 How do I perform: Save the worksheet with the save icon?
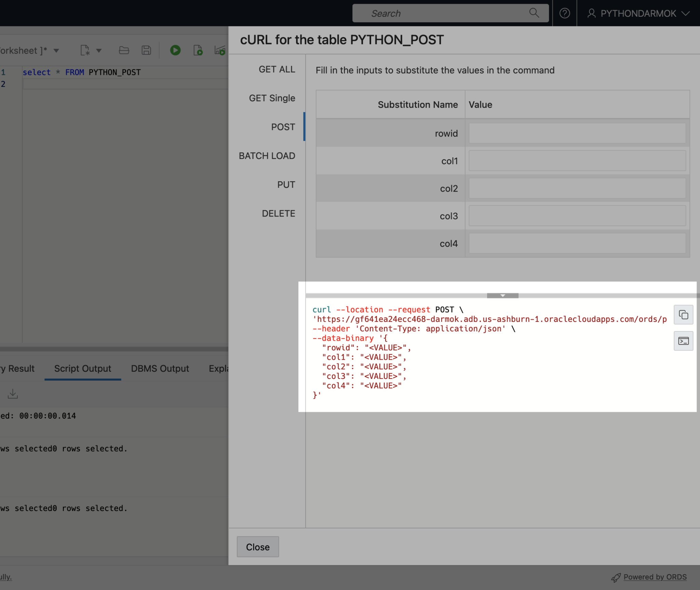click(146, 50)
